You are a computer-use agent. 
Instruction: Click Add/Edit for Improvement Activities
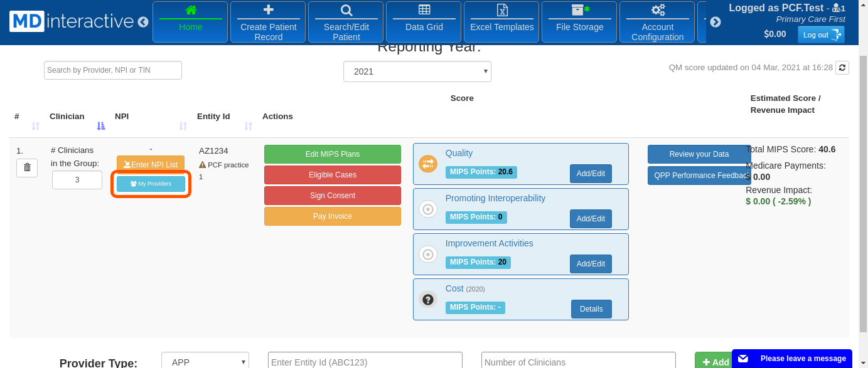(591, 264)
